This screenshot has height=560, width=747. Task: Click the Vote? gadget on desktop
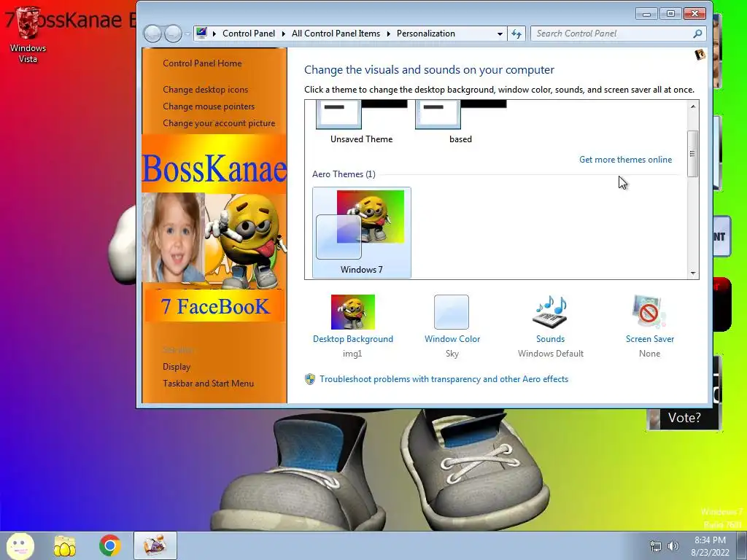pyautogui.click(x=683, y=418)
